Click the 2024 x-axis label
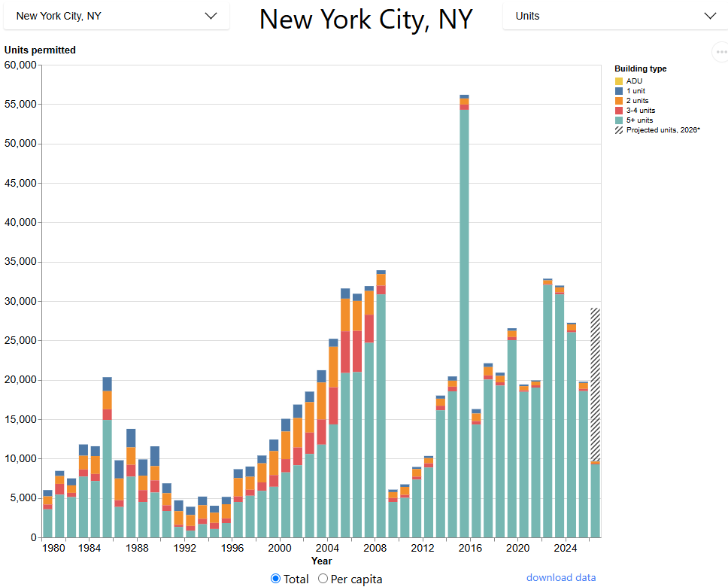 pyautogui.click(x=565, y=548)
